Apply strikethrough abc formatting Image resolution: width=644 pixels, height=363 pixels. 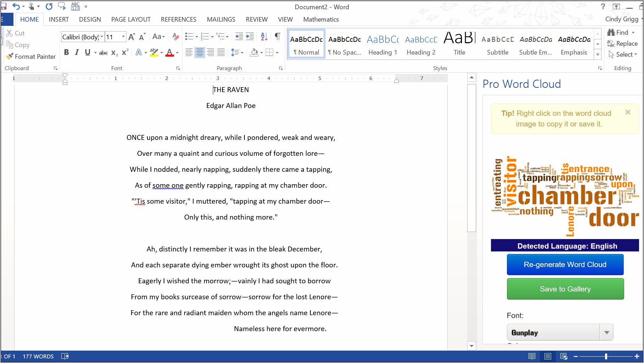(x=103, y=53)
